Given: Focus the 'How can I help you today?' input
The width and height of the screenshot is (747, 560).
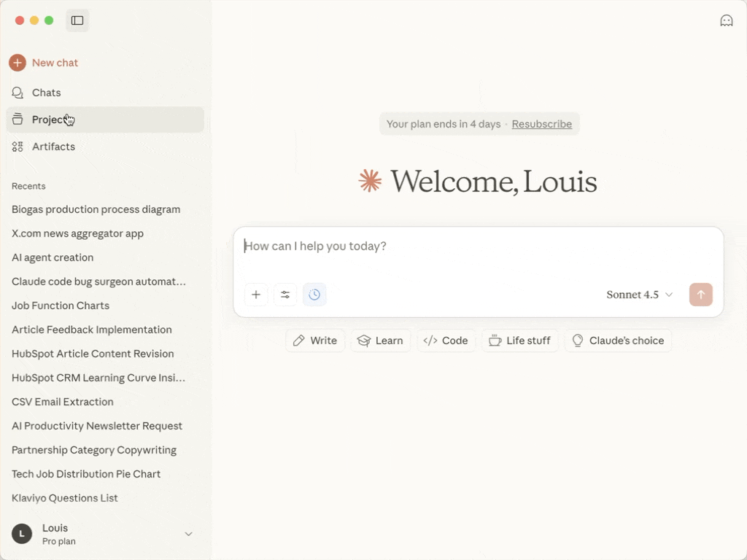Looking at the screenshot, I should click(x=478, y=246).
